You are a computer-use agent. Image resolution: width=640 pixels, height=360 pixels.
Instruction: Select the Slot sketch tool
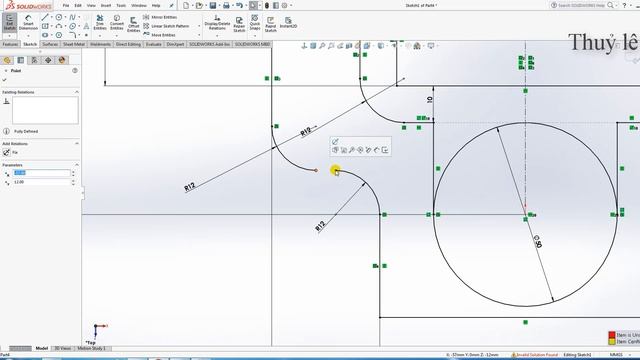click(x=45, y=35)
